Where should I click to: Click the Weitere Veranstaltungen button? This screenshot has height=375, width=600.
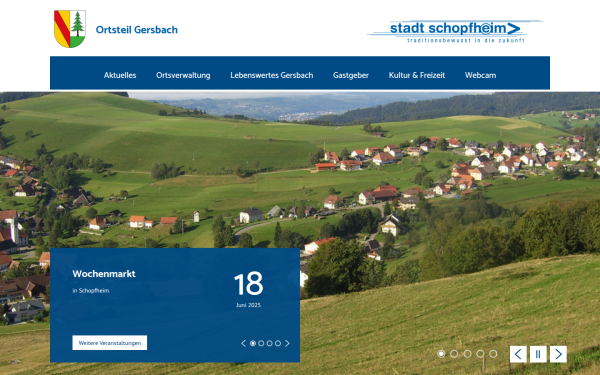(109, 343)
